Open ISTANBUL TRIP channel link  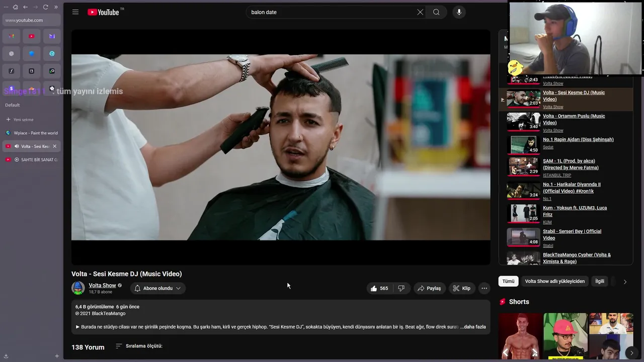click(557, 175)
